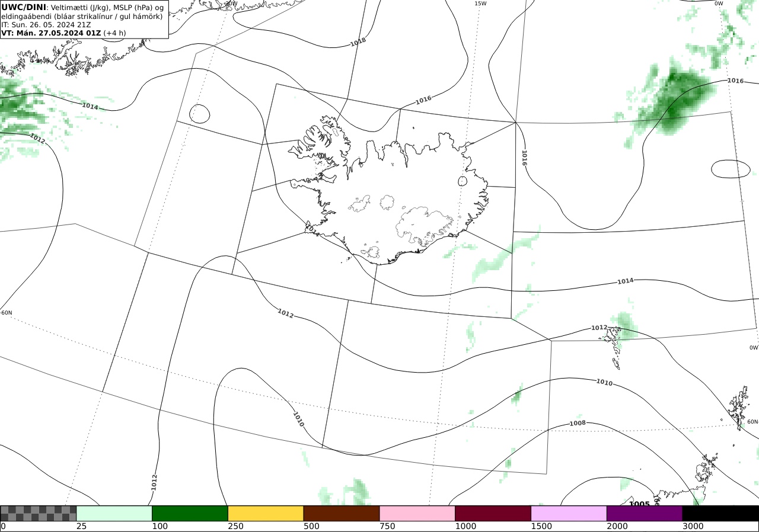Click the 1010 label south of the Faroes

(x=604, y=383)
